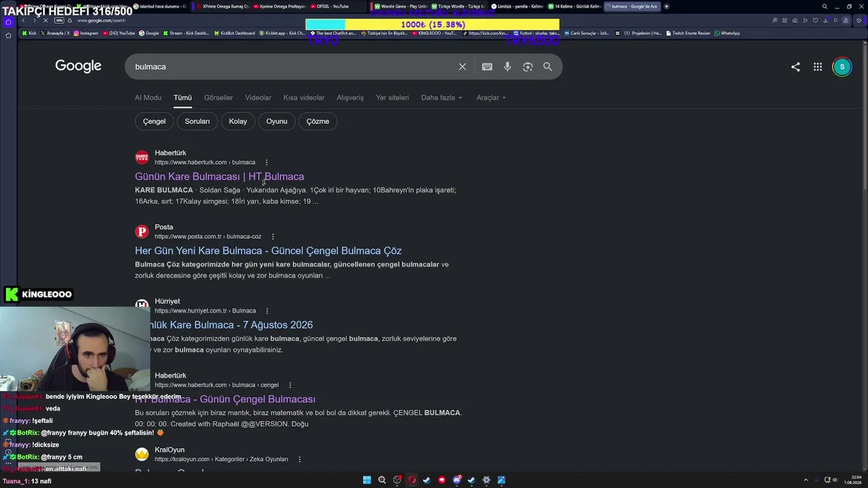Open options for the Posta result
This screenshot has width=868, height=488.
pyautogui.click(x=273, y=237)
